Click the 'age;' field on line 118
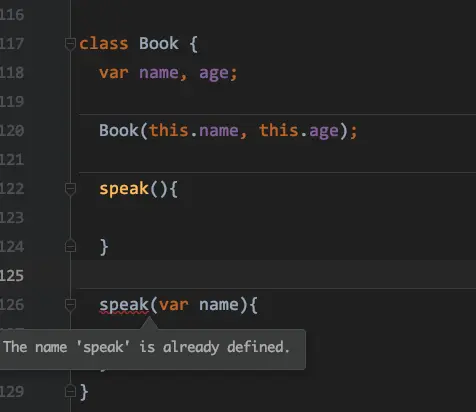 pos(218,73)
